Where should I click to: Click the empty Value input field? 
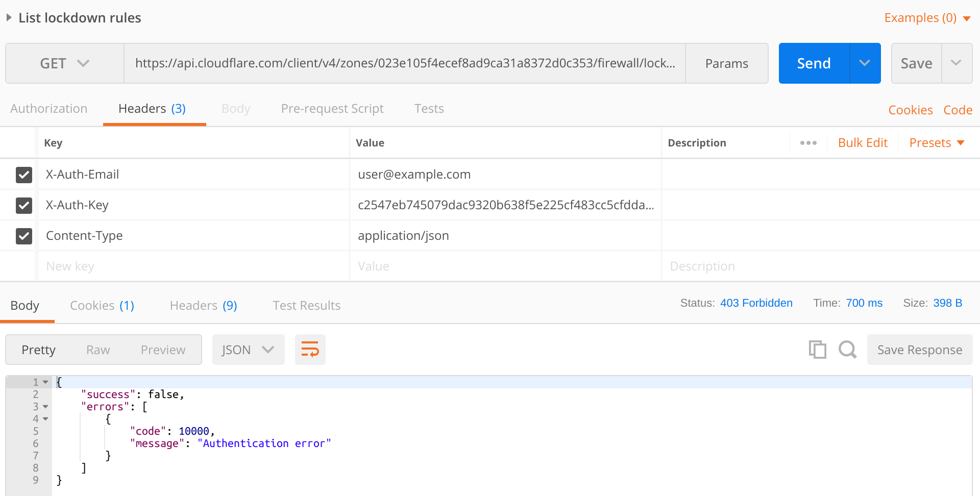[x=505, y=266]
